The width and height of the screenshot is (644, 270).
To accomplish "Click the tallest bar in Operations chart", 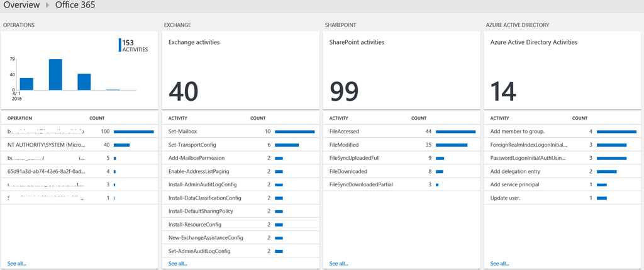I will (55, 74).
